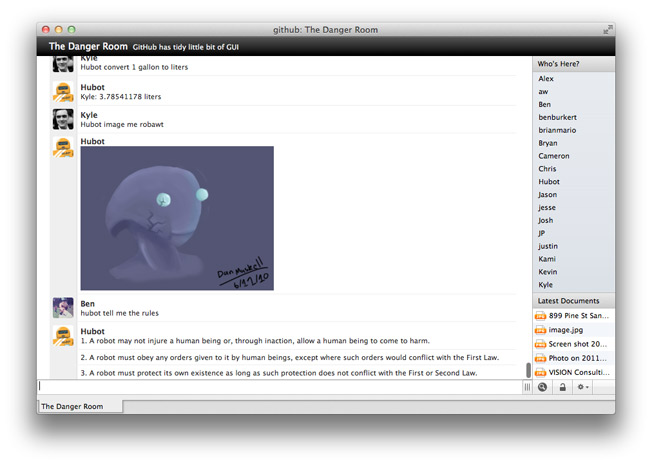Select The Danger Room tab at bottom
The image size is (652, 465).
click(x=80, y=406)
